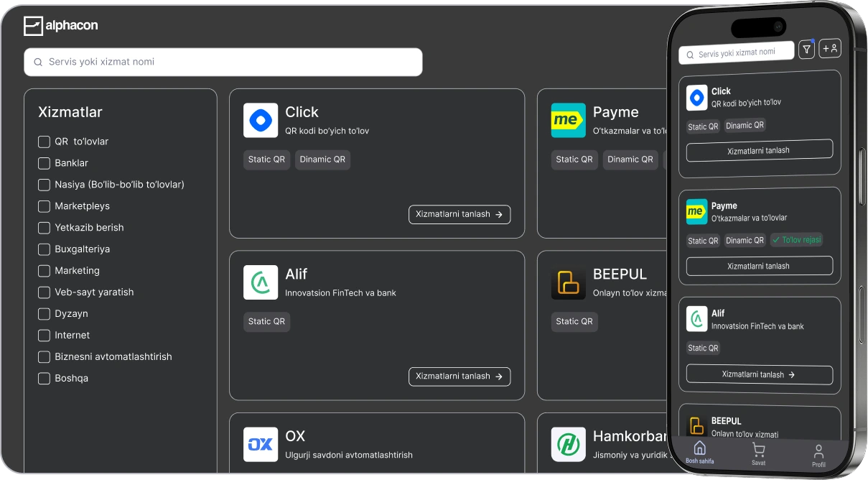This screenshot has width=868, height=480.
Task: Click the Static QR tag in desktop BEEPUL card
Action: [x=574, y=322]
